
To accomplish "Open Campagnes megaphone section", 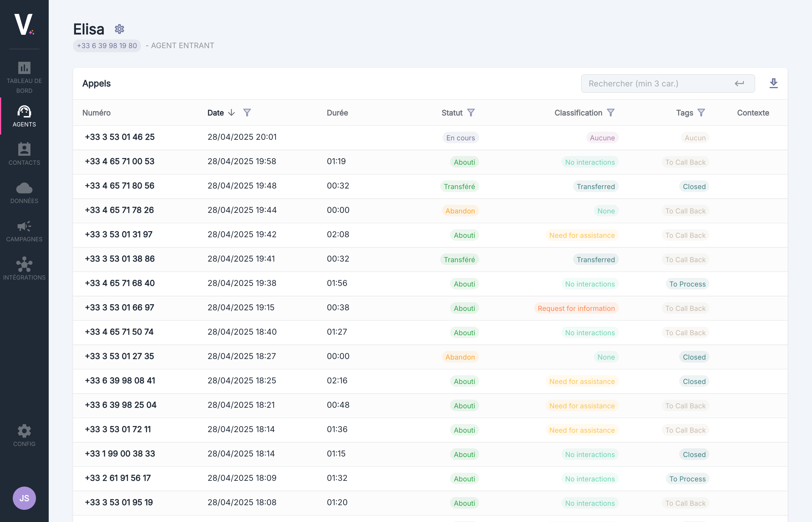I will tap(24, 231).
